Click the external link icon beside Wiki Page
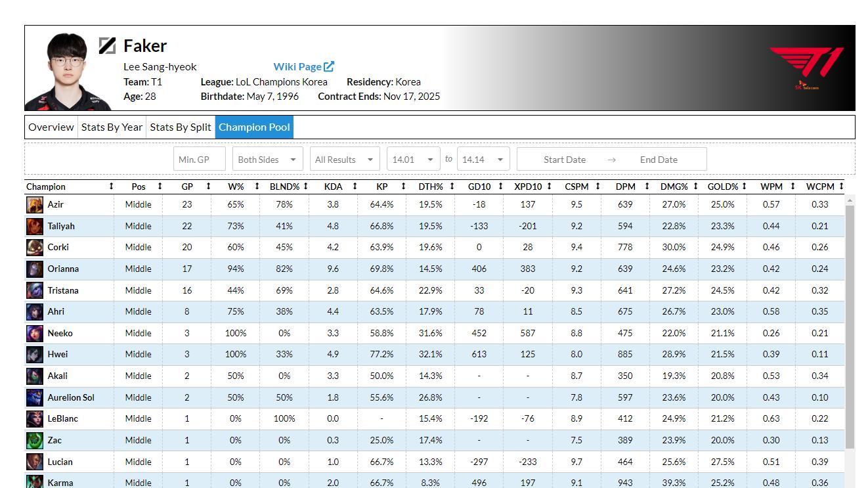 (329, 66)
